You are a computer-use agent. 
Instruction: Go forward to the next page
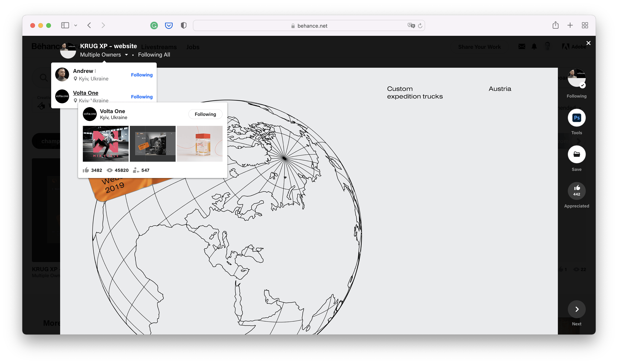point(103,25)
